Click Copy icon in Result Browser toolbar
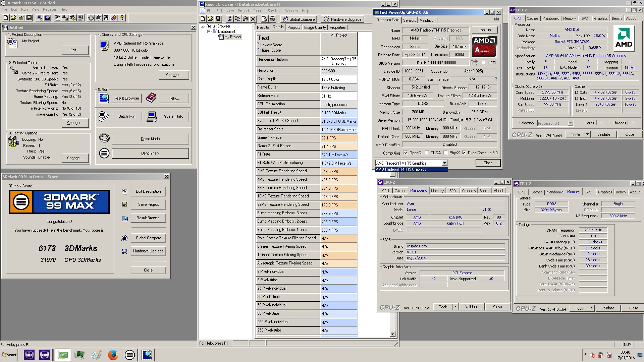This screenshot has height=362, width=644. (237, 19)
